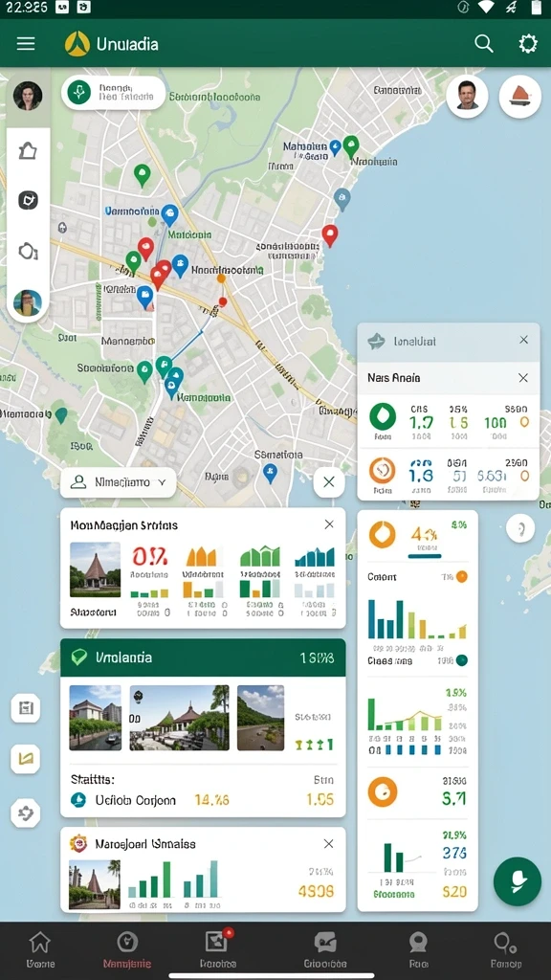551x980 pixels.
Task: Switch to the Home tab
Action: click(40, 949)
